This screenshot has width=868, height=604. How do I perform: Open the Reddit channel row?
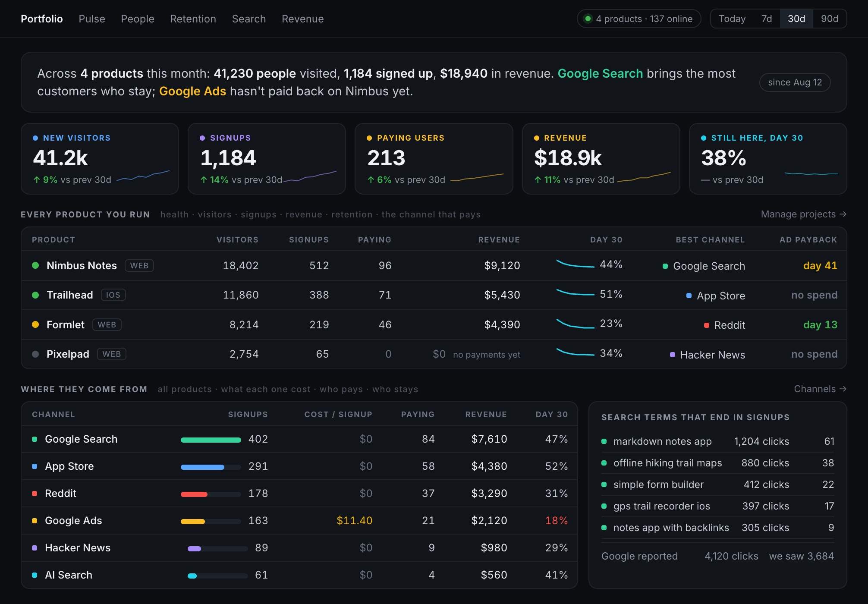pyautogui.click(x=299, y=494)
